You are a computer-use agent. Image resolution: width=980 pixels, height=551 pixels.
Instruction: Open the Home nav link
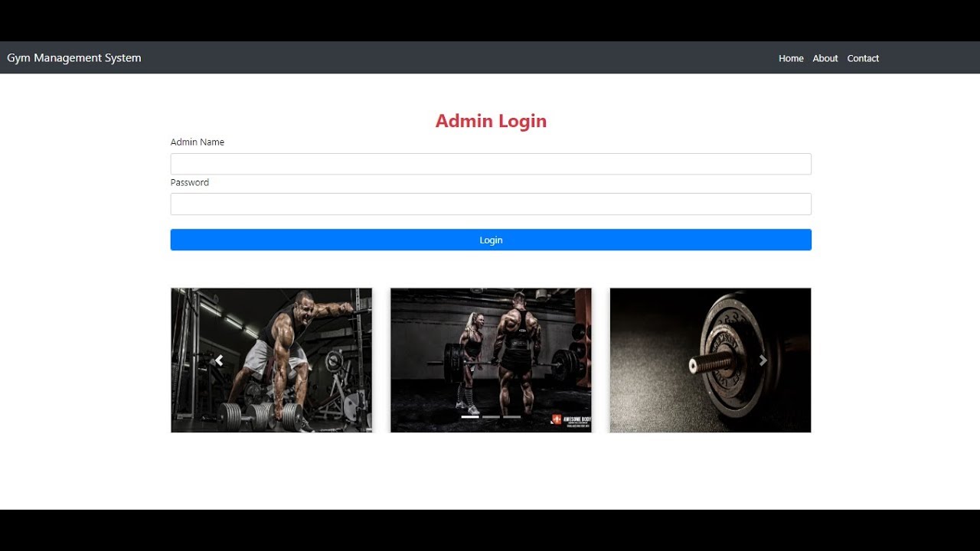point(791,58)
